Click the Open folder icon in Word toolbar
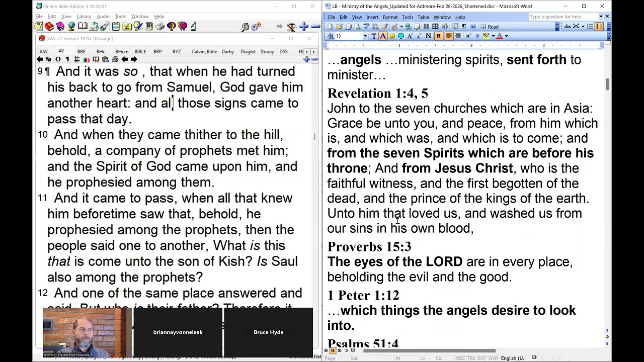Screen dimensions: 644x362 click(339, 26)
